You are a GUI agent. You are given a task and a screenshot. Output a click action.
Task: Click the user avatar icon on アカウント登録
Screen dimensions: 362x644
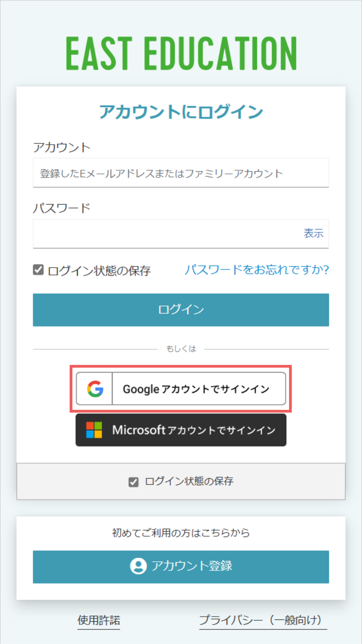click(138, 566)
